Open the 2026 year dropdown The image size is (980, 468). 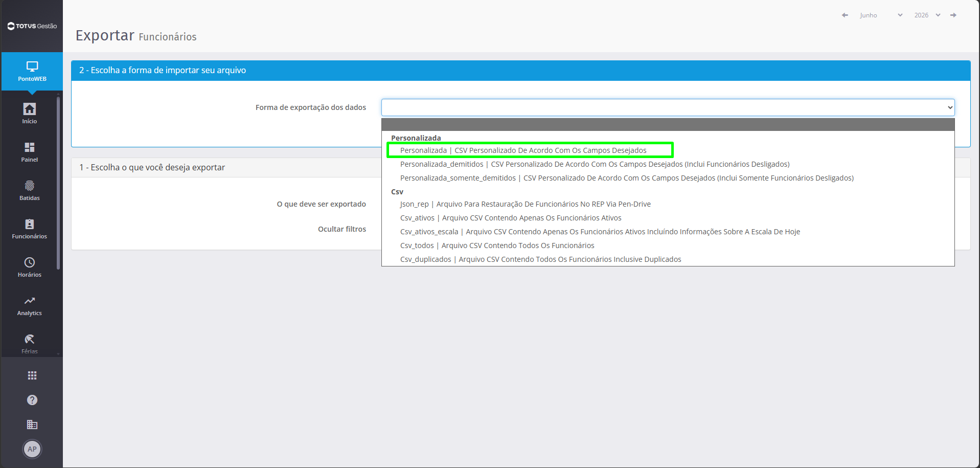pyautogui.click(x=927, y=15)
